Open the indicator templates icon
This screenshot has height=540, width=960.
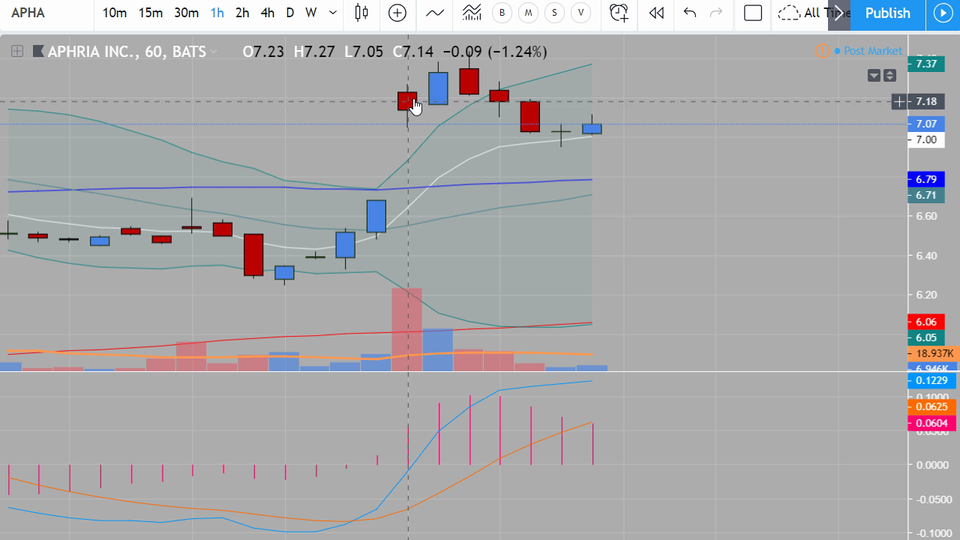pos(471,13)
